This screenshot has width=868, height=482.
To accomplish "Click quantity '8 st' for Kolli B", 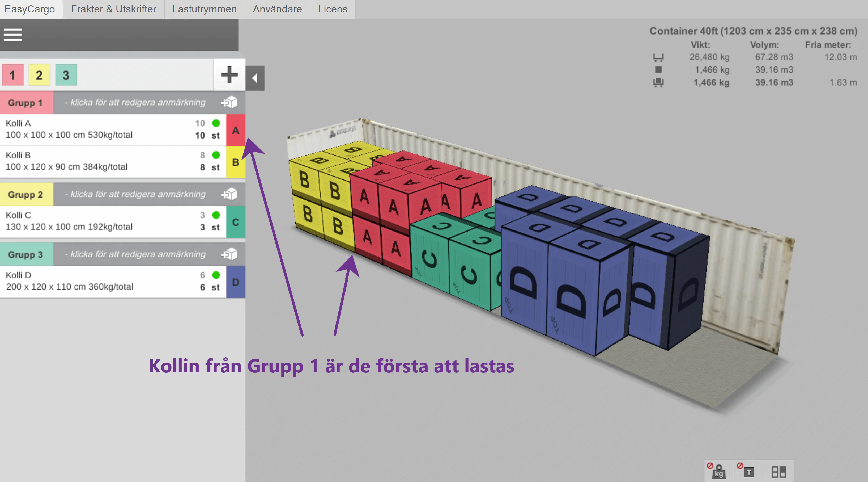I will point(210,168).
